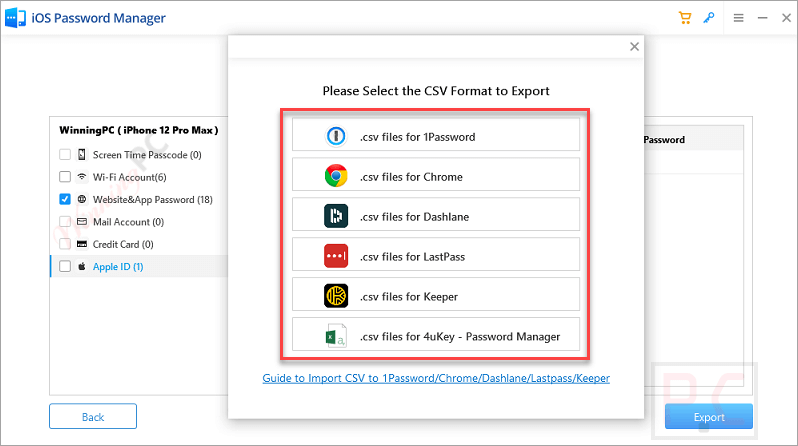Click the Screen Time phone icon

coord(81,154)
